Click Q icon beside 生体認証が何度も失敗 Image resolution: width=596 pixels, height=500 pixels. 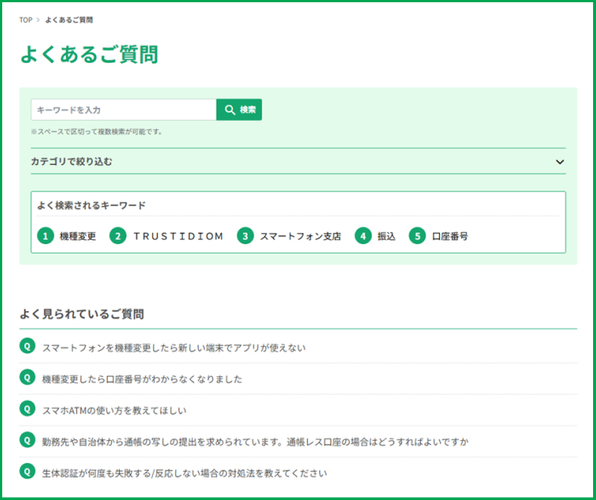click(x=27, y=471)
